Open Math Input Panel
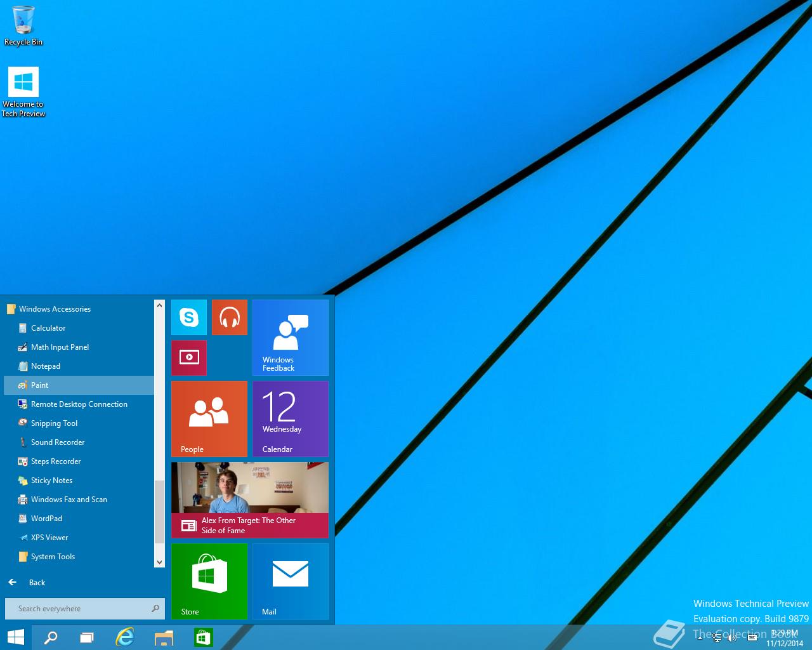Screen dimensions: 812x650 pos(79,347)
